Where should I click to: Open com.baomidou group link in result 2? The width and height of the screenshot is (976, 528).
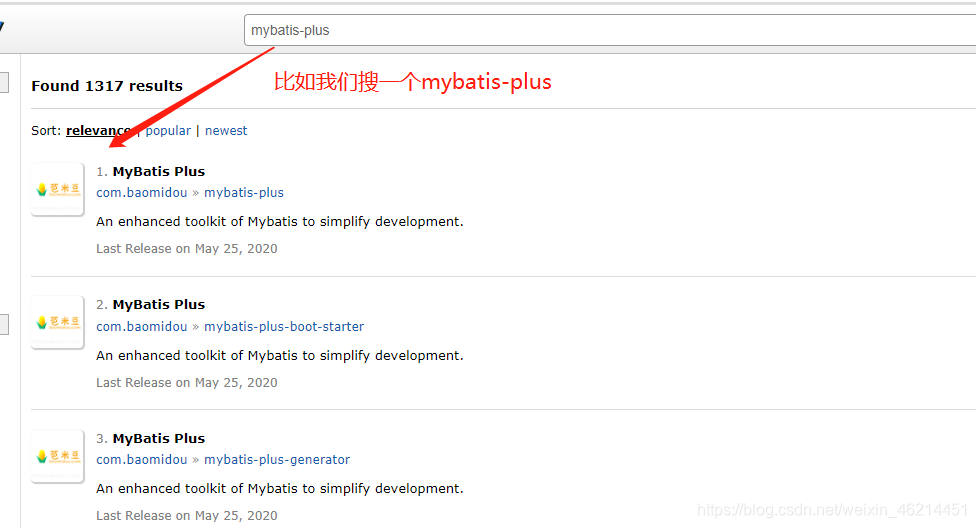click(142, 326)
